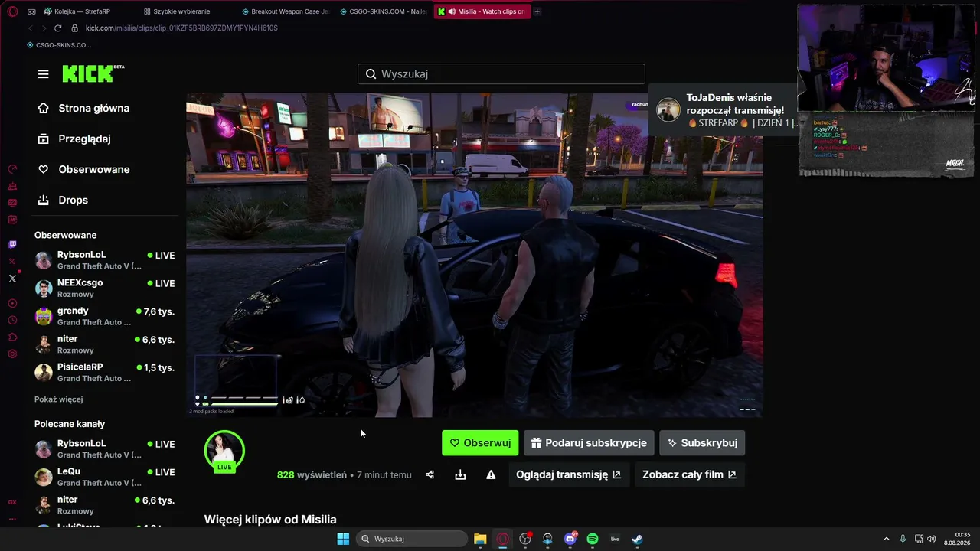
Task: Open Misilia's live avatar
Action: [224, 452]
